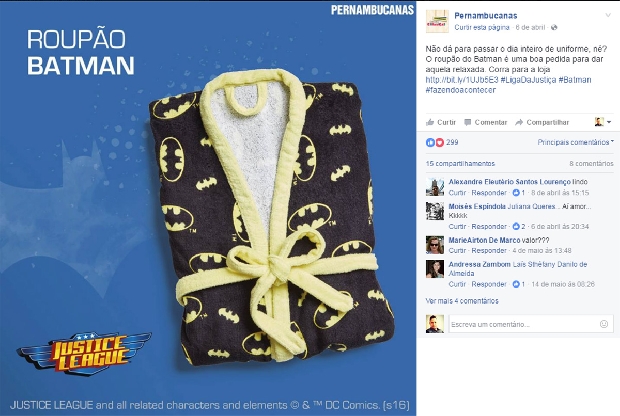Open the Pernambucanas page profile thumbnail
The image size is (620, 416).
pos(437,21)
